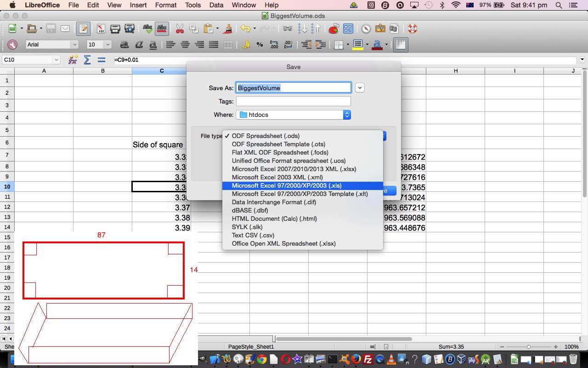This screenshot has width=588, height=368.
Task: Toggle Justified alignment
Action: 214,45
